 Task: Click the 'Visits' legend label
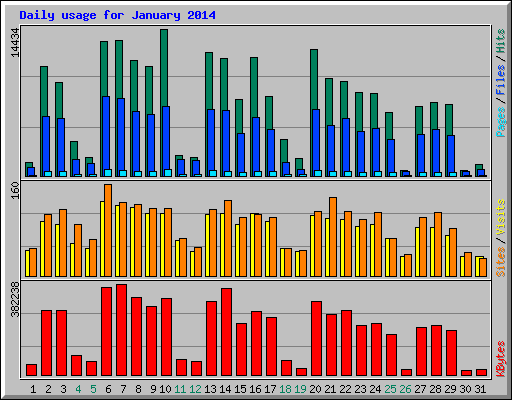pyautogui.click(x=500, y=217)
